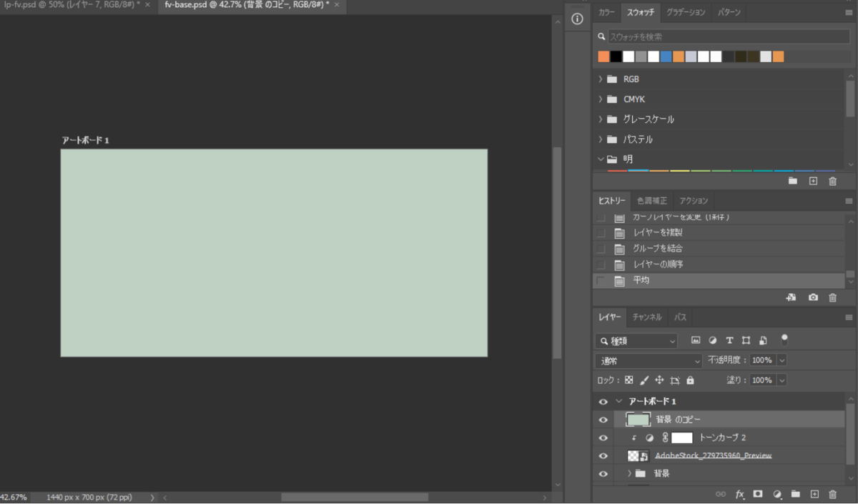Delete swatch with Swatches trash icon
This screenshot has height=504, width=858.
pyautogui.click(x=833, y=181)
